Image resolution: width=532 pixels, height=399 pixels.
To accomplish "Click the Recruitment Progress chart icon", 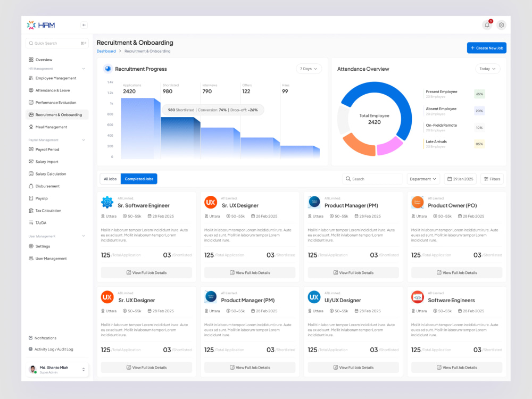I will pyautogui.click(x=108, y=69).
